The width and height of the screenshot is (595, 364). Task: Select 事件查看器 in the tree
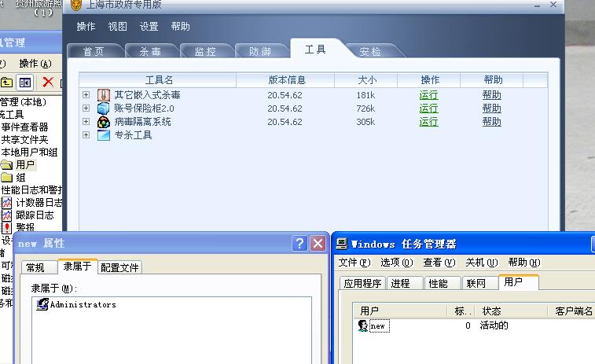point(24,127)
